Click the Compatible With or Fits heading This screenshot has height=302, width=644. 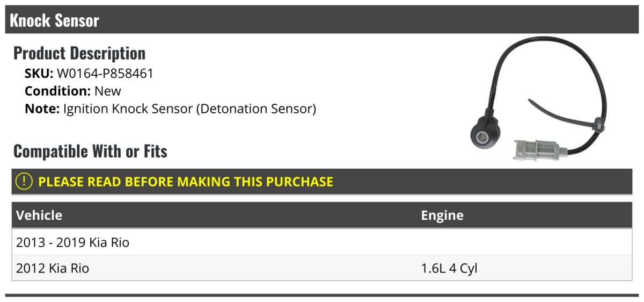click(x=90, y=152)
